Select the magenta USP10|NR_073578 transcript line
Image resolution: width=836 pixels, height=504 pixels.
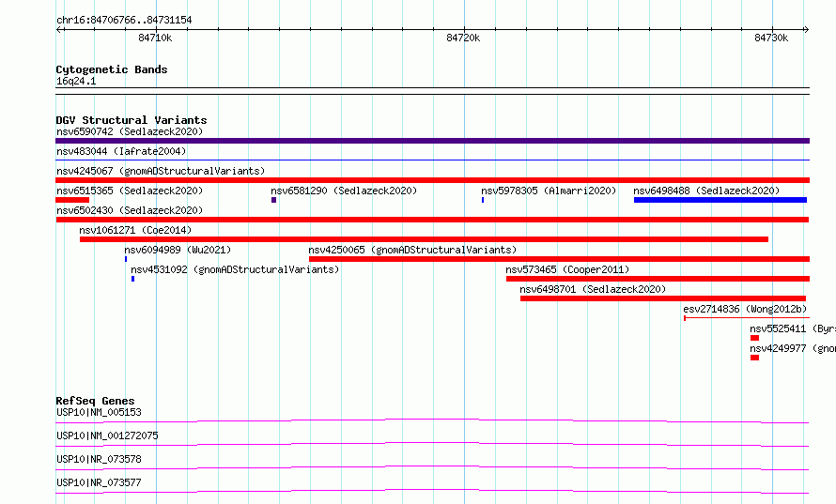coord(432,467)
